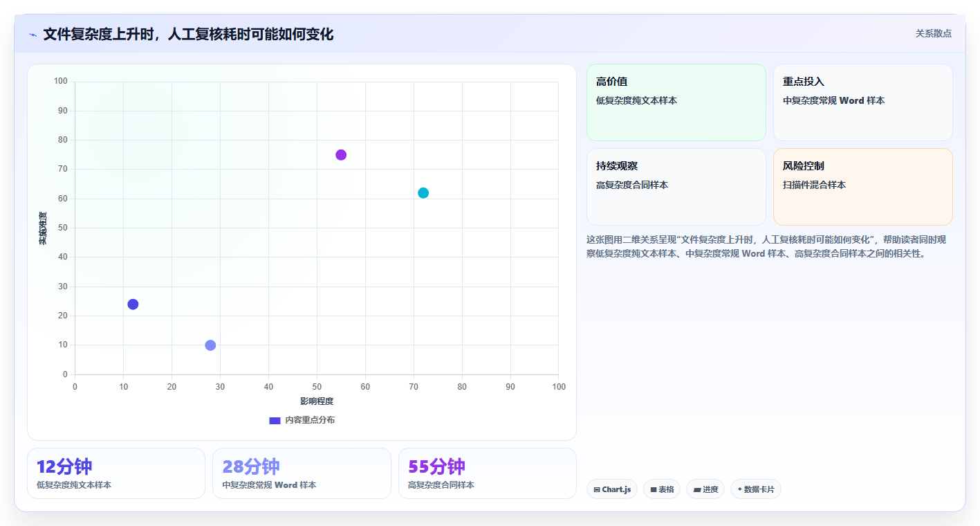This screenshot has width=980, height=526.
Task: Click 中复杂度常规 Word 样本 in 重点投入 card
Action: (833, 100)
